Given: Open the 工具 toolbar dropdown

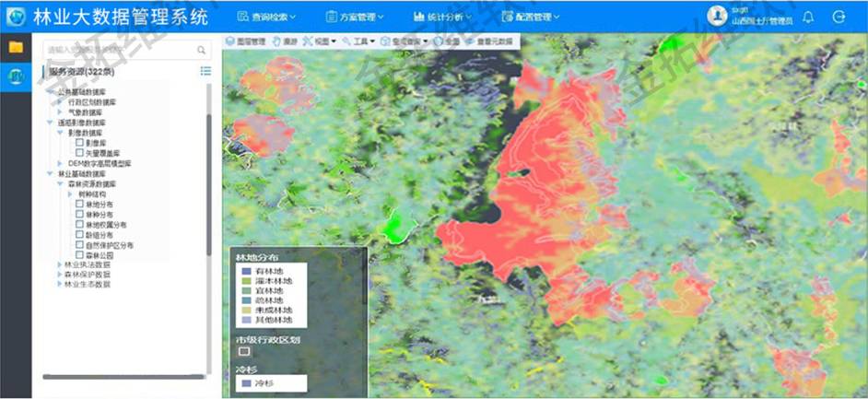Looking at the screenshot, I should [x=358, y=41].
